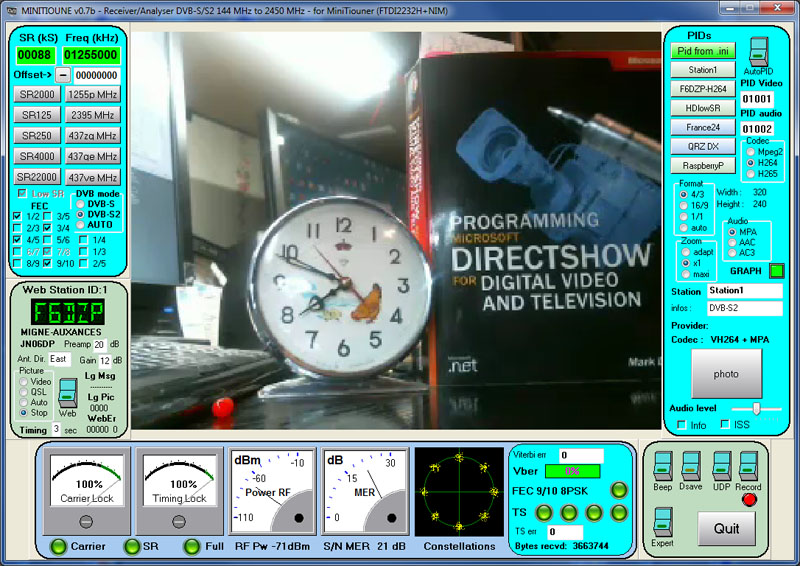Click the Power RF dBm gauge
800x566 pixels.
pyautogui.click(x=271, y=491)
